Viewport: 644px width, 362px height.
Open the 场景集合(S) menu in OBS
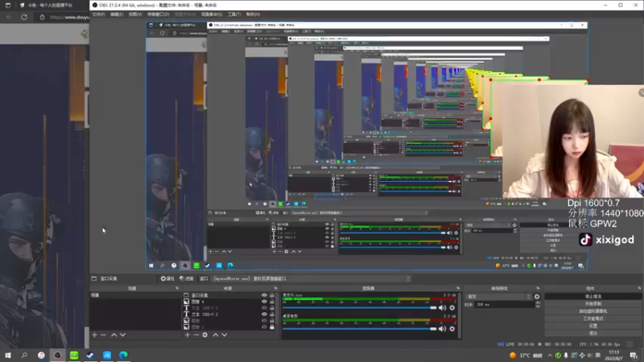[x=212, y=14]
